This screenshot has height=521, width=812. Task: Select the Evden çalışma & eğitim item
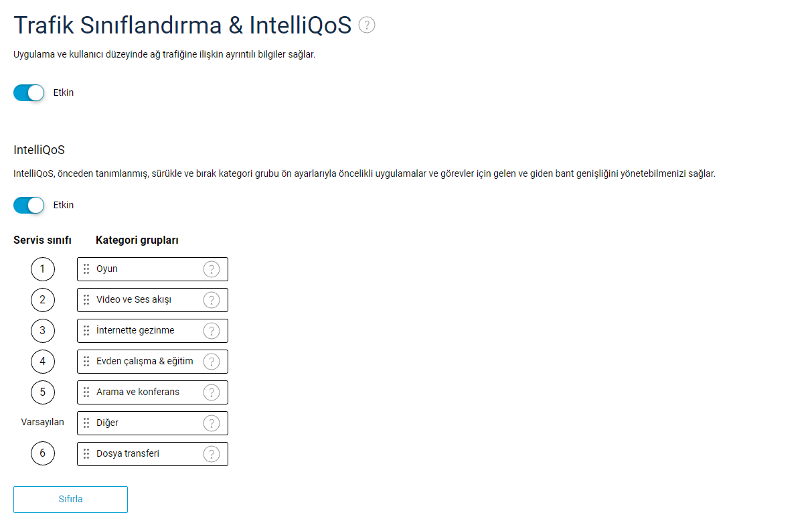pyautogui.click(x=153, y=362)
